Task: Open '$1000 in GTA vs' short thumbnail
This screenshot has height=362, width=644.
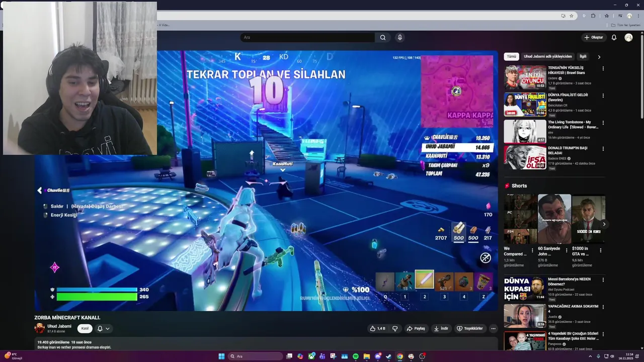Action: pyautogui.click(x=589, y=219)
